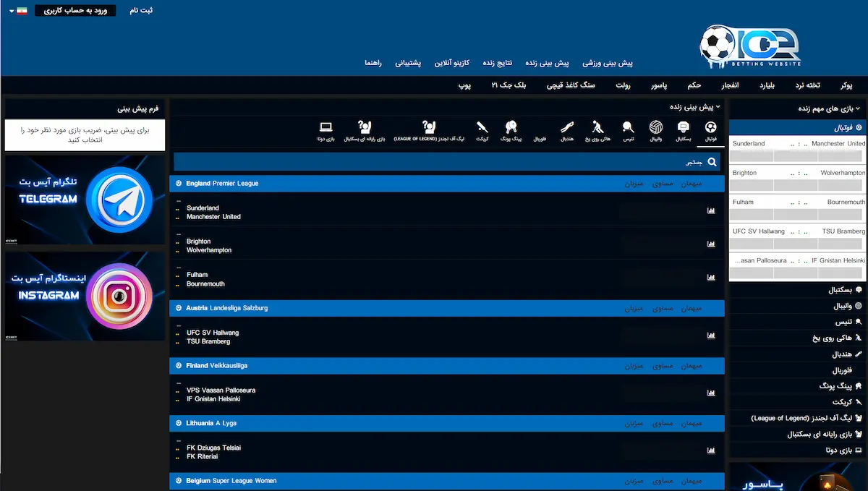Go to the تخته نرد backgammon game link
This screenshot has height=491, width=868.
[808, 85]
